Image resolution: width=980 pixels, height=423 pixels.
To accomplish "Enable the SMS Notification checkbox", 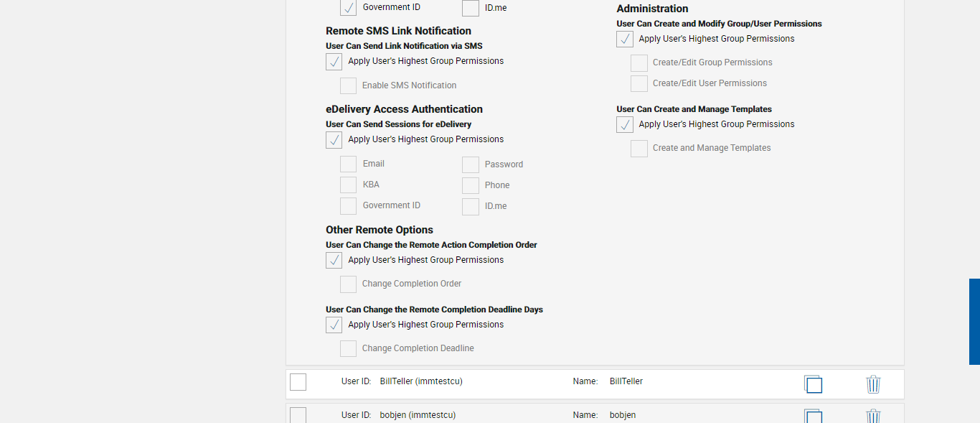I will [348, 85].
